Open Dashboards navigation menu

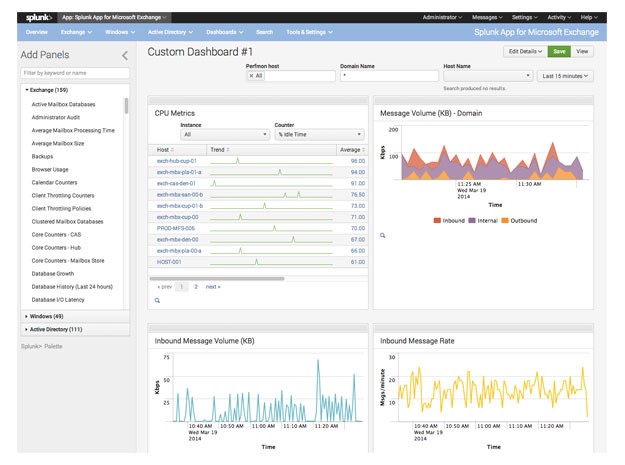(x=224, y=32)
